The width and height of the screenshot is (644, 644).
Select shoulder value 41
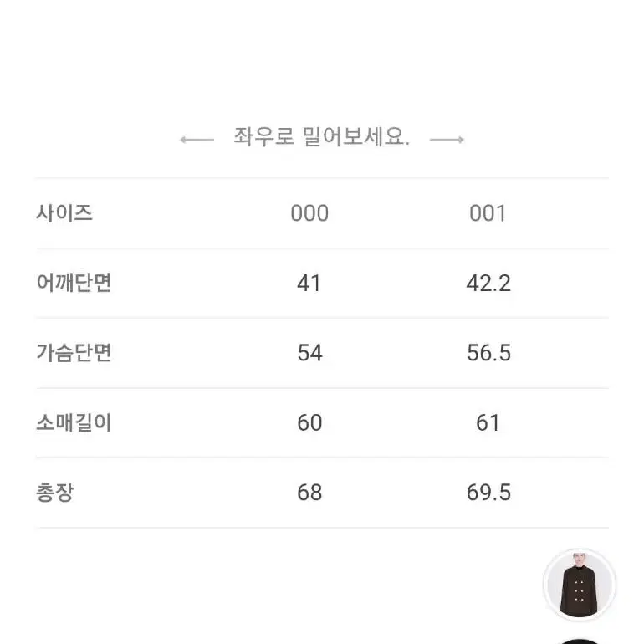pyautogui.click(x=309, y=284)
